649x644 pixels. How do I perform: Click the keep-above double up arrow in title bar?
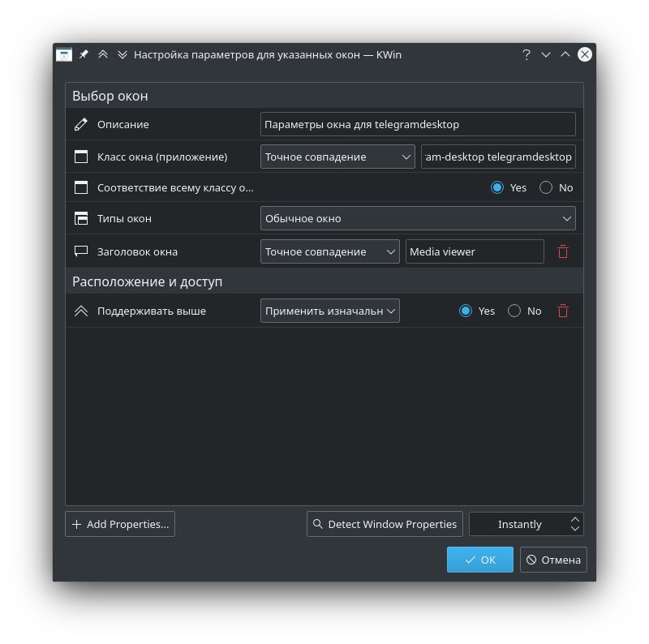coord(103,54)
